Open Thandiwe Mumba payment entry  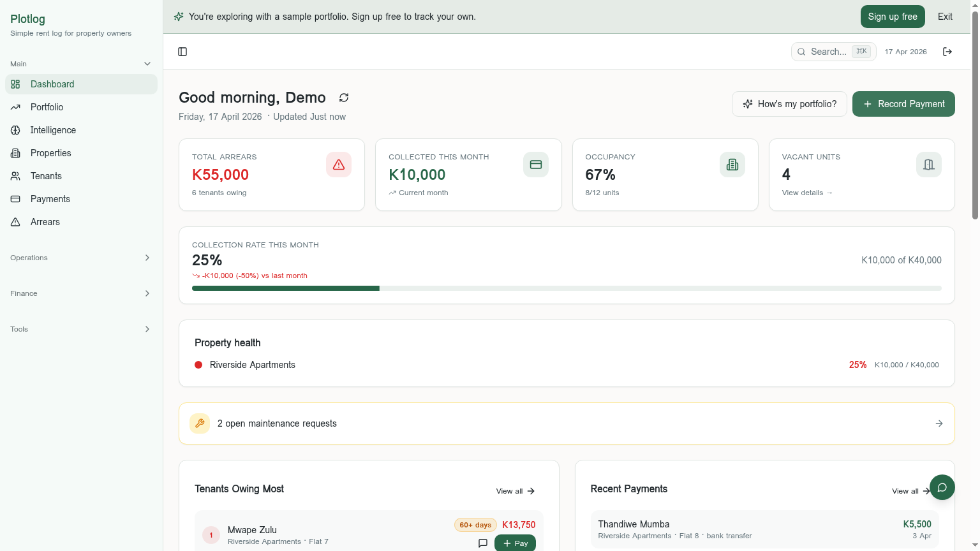click(x=764, y=529)
